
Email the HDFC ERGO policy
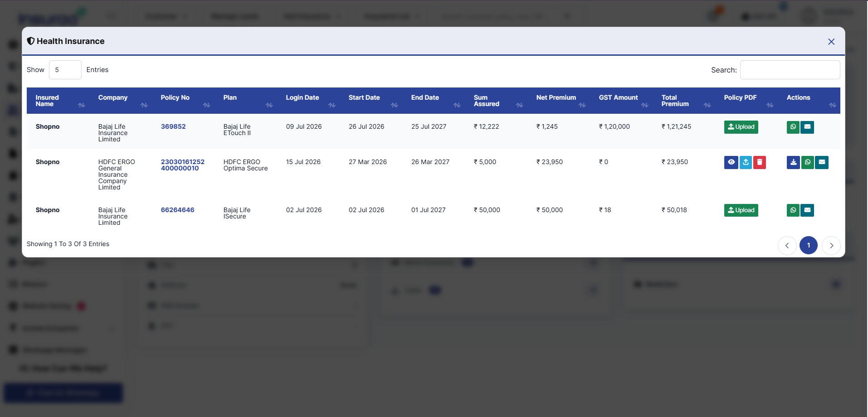[822, 162]
